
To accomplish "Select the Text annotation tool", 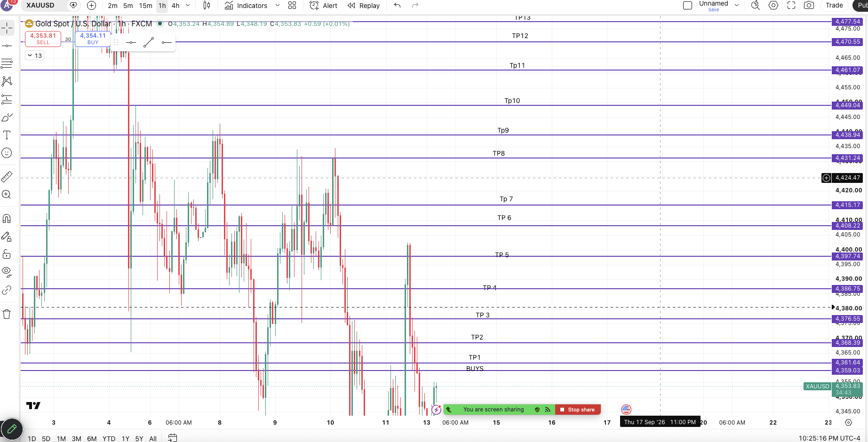I will pos(7,135).
